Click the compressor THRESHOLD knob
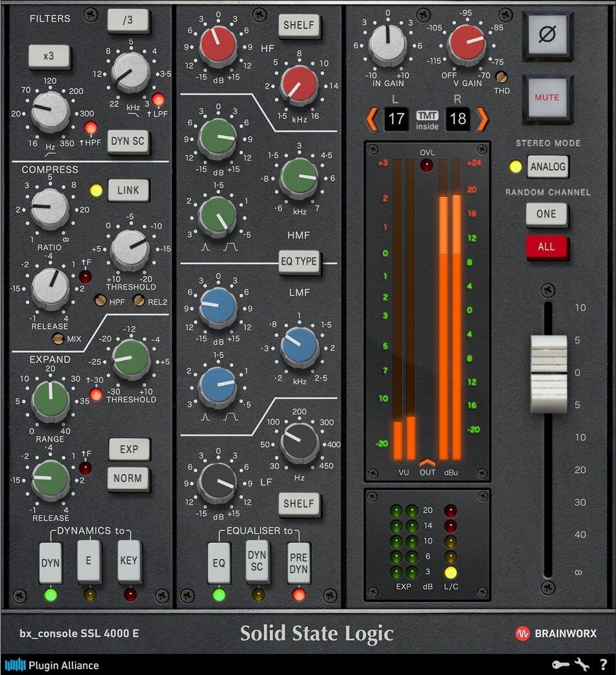This screenshot has width=616, height=675. (130, 249)
